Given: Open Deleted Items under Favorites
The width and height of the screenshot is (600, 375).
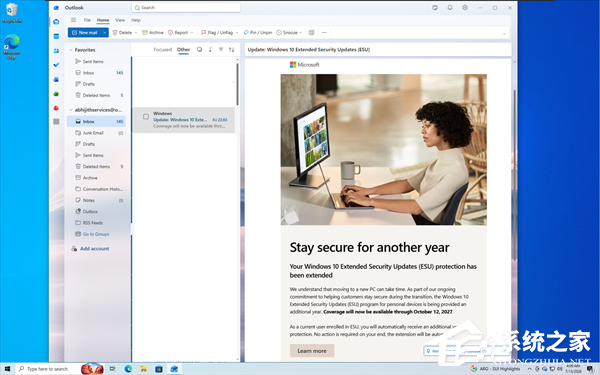Looking at the screenshot, I should pyautogui.click(x=96, y=95).
